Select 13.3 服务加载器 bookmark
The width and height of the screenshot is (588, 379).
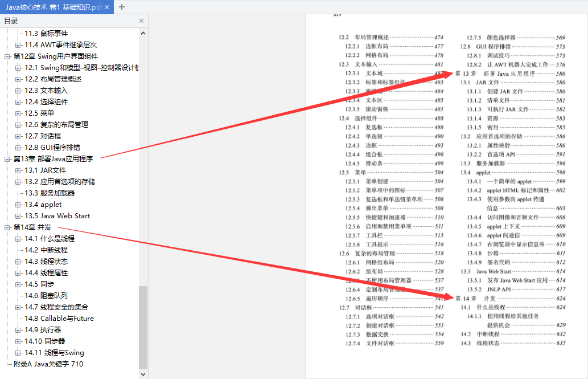click(x=50, y=193)
